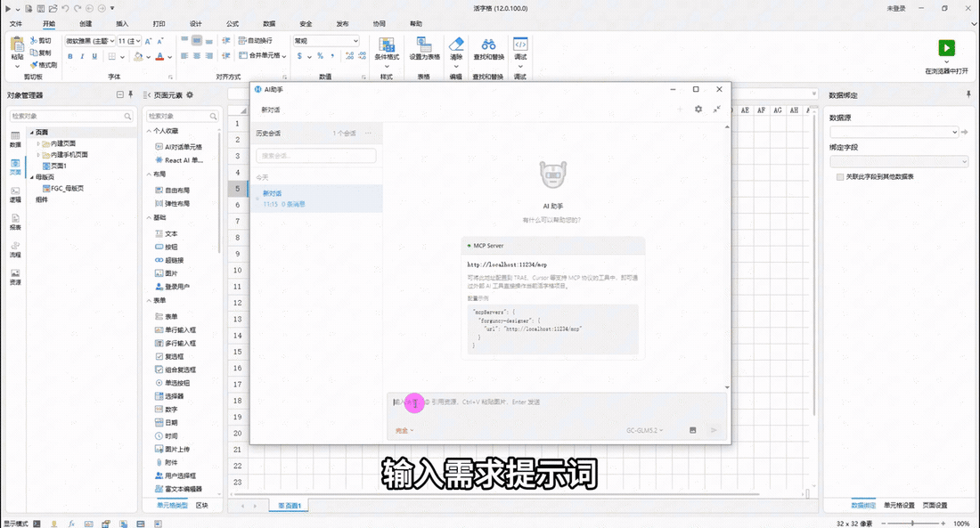Click the 清除 eraser icon

[456, 45]
